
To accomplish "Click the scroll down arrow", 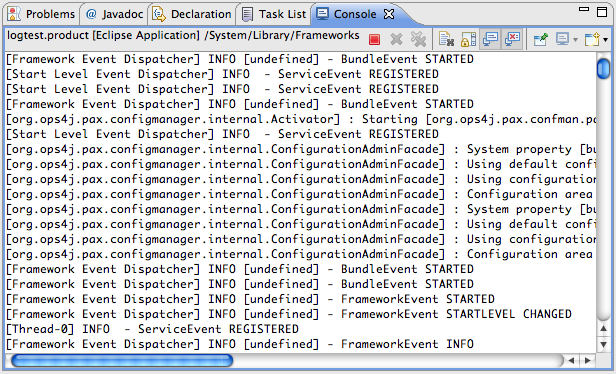I will tap(603, 345).
